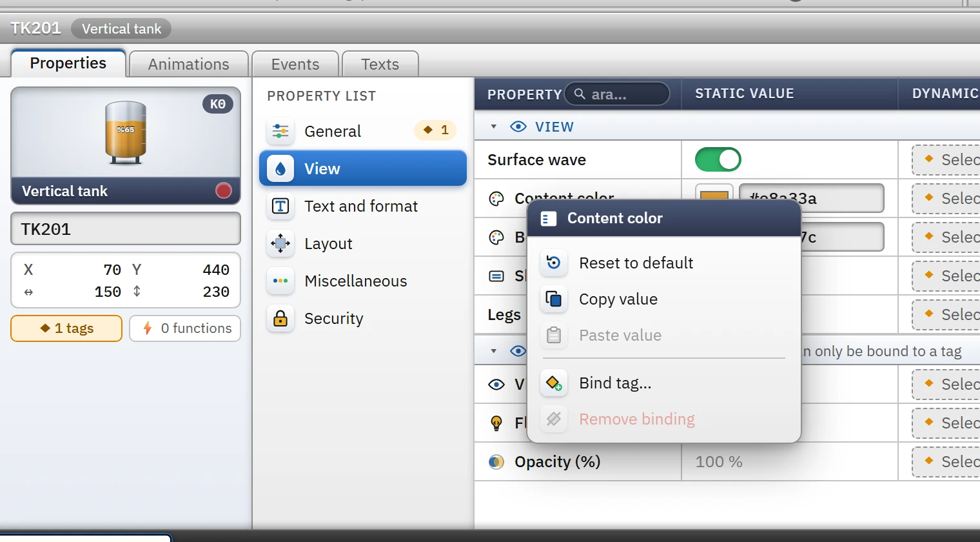
Task: Switch to the Events tab
Action: pyautogui.click(x=295, y=65)
